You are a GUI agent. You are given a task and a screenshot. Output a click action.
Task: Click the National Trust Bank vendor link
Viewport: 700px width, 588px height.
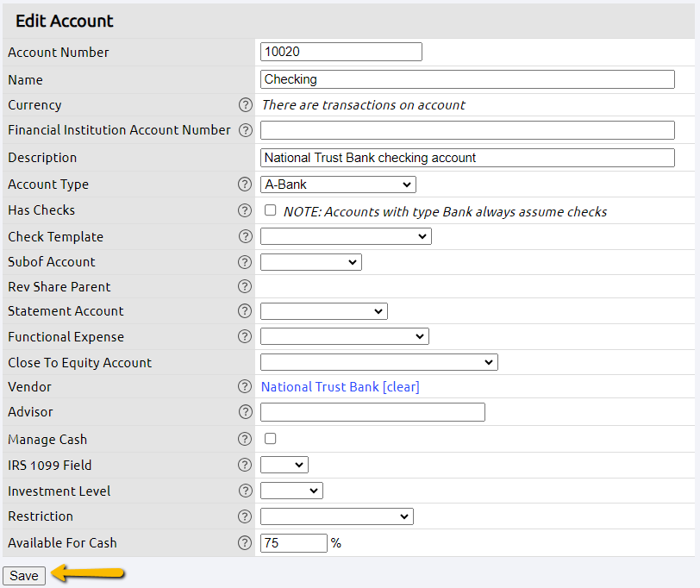(x=320, y=387)
